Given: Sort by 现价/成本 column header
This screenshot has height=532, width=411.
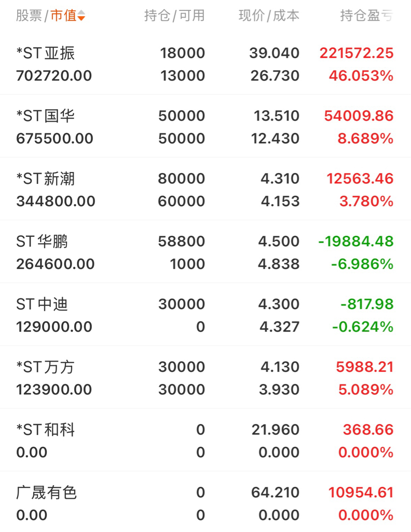Looking at the screenshot, I should [269, 16].
